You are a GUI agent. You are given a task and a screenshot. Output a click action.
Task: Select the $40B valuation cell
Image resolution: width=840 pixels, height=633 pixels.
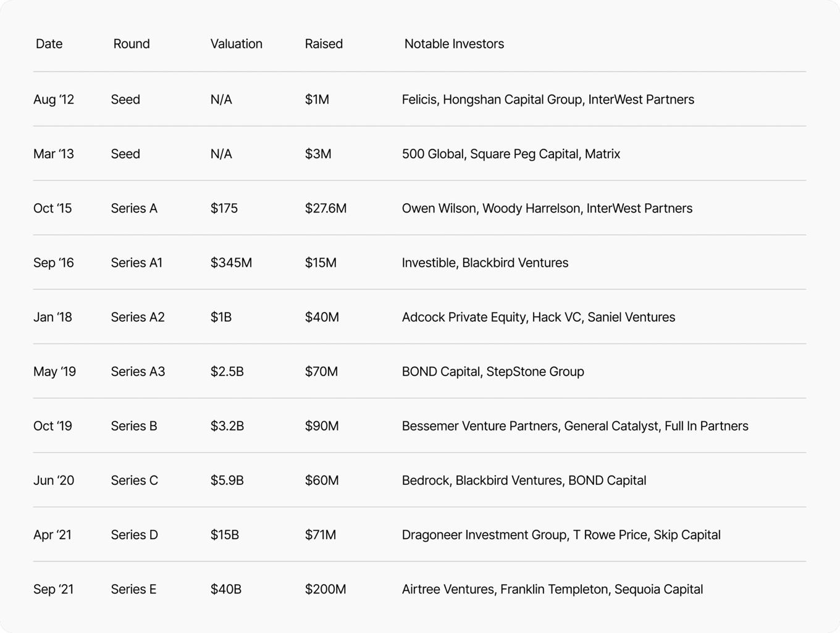tap(225, 589)
